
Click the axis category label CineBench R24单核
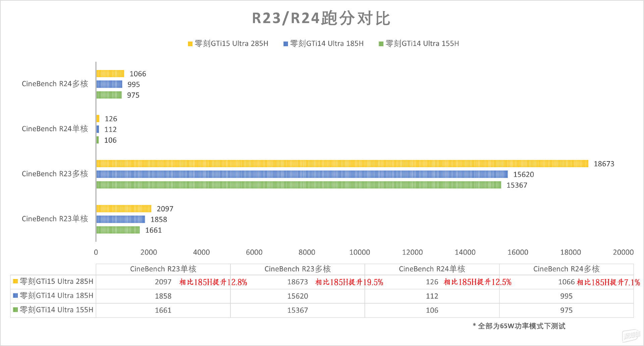click(x=55, y=129)
